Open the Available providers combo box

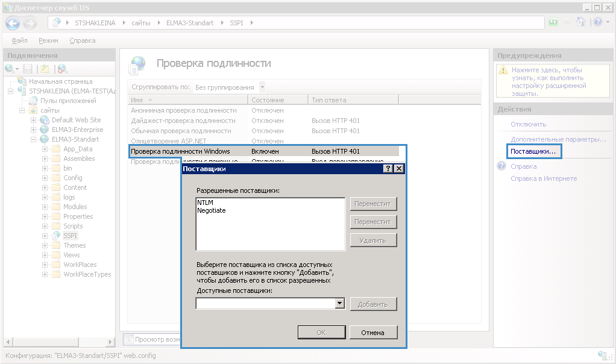click(x=339, y=304)
